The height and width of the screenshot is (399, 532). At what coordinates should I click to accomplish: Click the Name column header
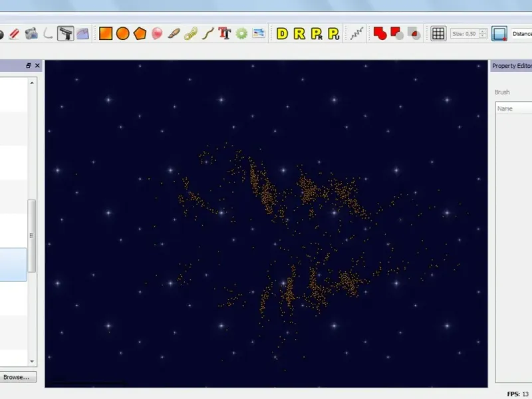(513, 108)
